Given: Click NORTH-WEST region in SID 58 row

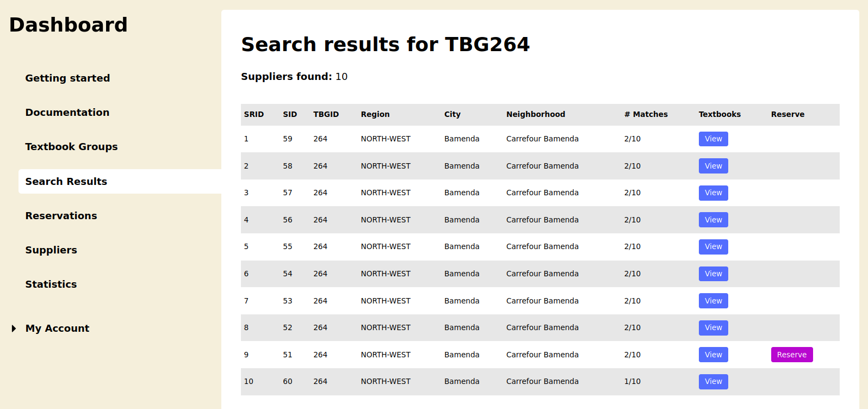Looking at the screenshot, I should (x=386, y=166).
